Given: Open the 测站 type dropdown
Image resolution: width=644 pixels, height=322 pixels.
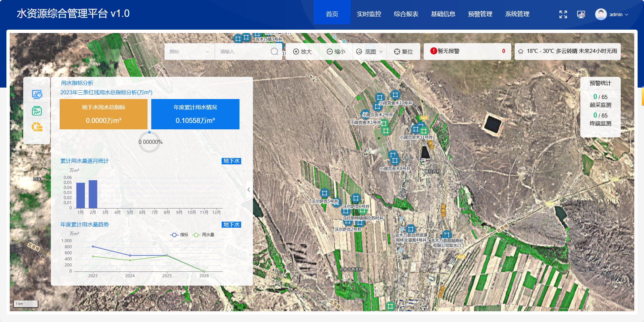Looking at the screenshot, I should (189, 52).
